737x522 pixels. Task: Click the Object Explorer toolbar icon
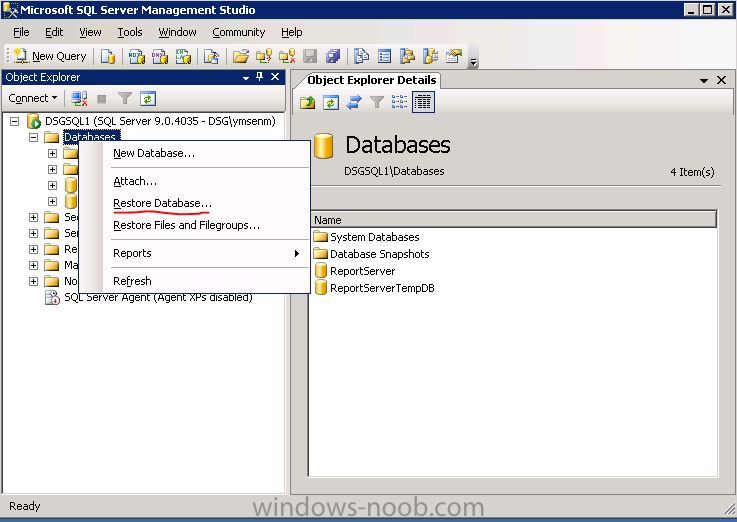pos(408,56)
